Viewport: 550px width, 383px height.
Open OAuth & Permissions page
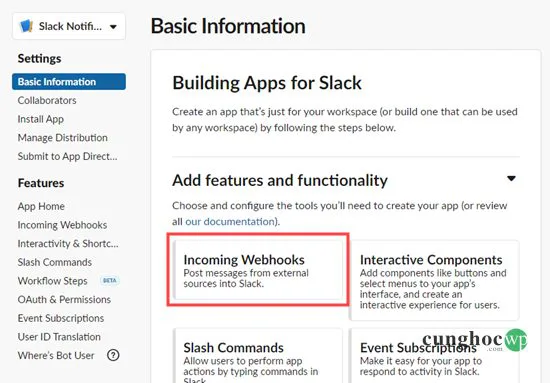point(64,299)
